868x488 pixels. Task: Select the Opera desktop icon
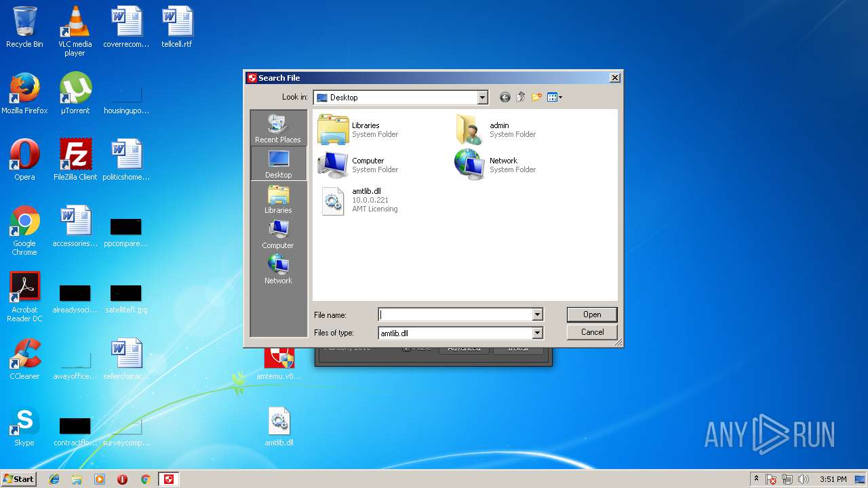[x=24, y=160]
